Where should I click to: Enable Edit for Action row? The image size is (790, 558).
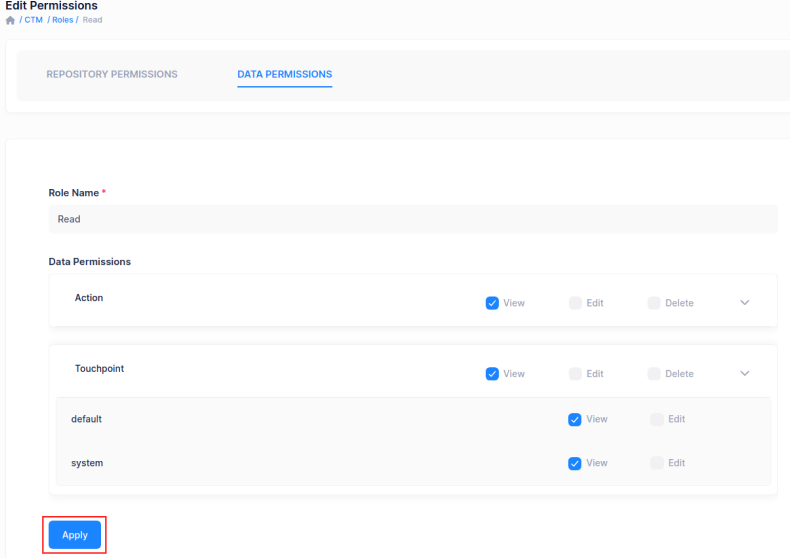575,303
